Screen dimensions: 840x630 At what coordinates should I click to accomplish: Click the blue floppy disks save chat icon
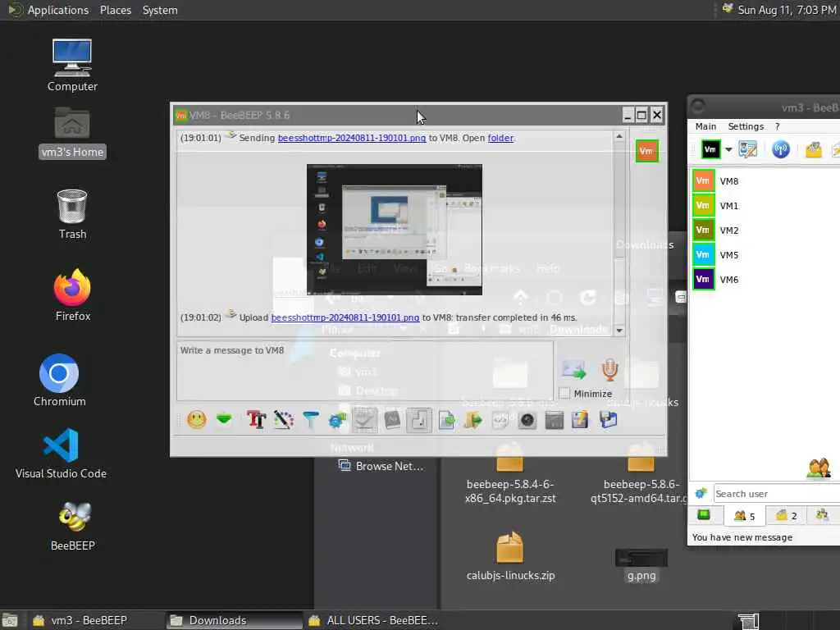coord(608,419)
